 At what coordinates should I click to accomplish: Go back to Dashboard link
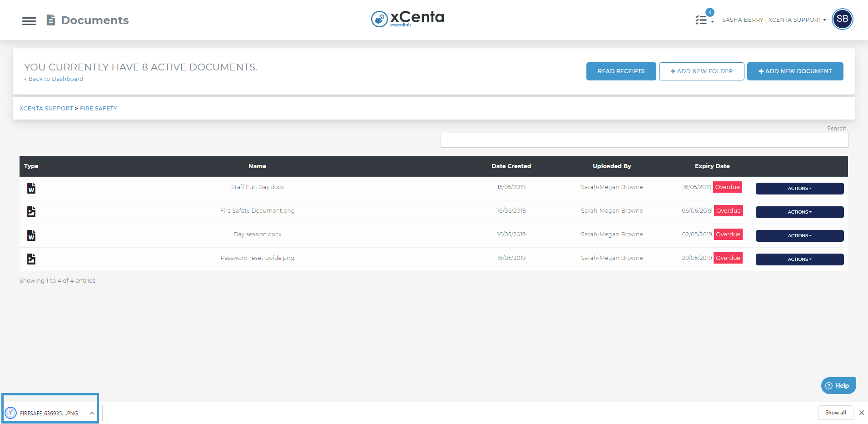[54, 79]
